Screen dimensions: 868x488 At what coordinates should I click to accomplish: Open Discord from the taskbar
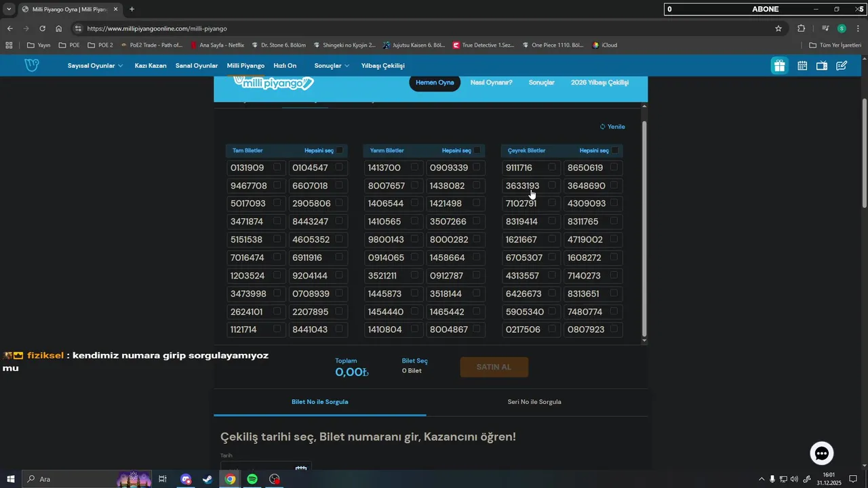coord(186,479)
